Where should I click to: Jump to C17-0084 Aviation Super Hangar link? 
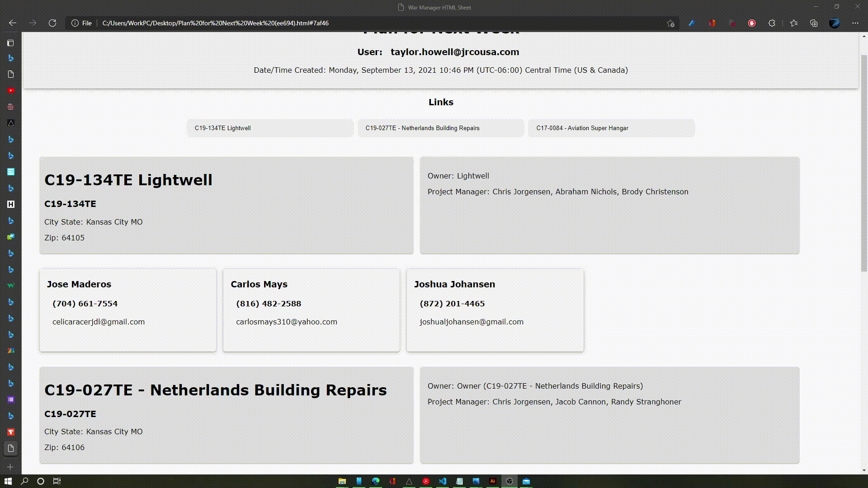point(611,128)
